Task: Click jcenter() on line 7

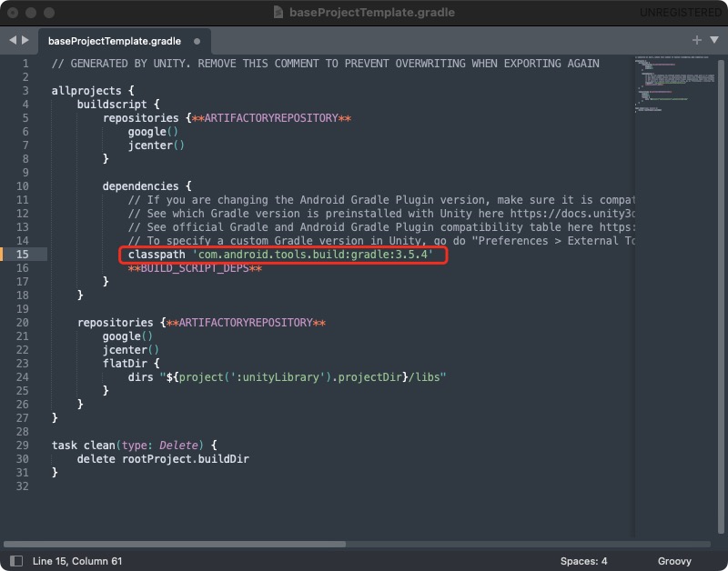Action: click(156, 145)
